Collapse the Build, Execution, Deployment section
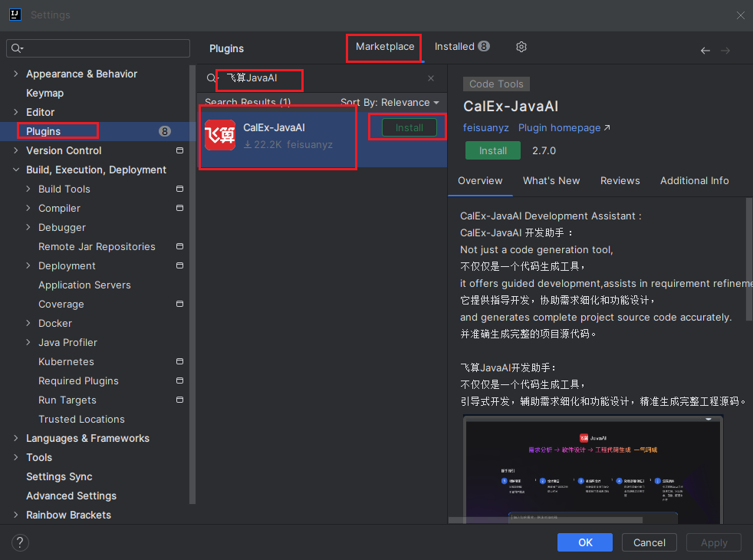 click(16, 170)
